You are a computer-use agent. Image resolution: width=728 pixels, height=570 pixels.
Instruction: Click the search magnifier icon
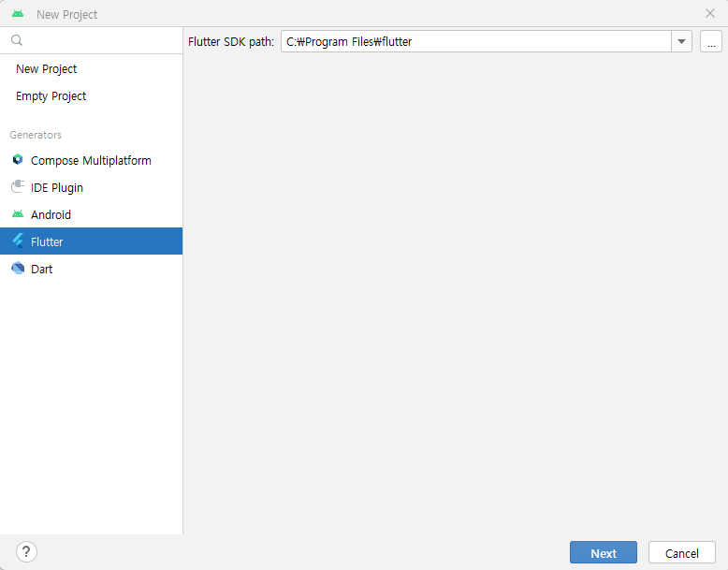(17, 40)
